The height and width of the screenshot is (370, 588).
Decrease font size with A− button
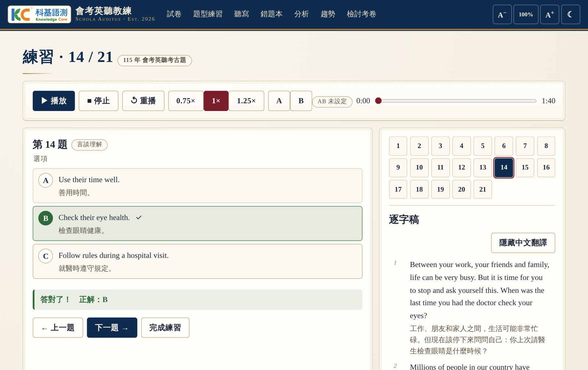click(502, 14)
